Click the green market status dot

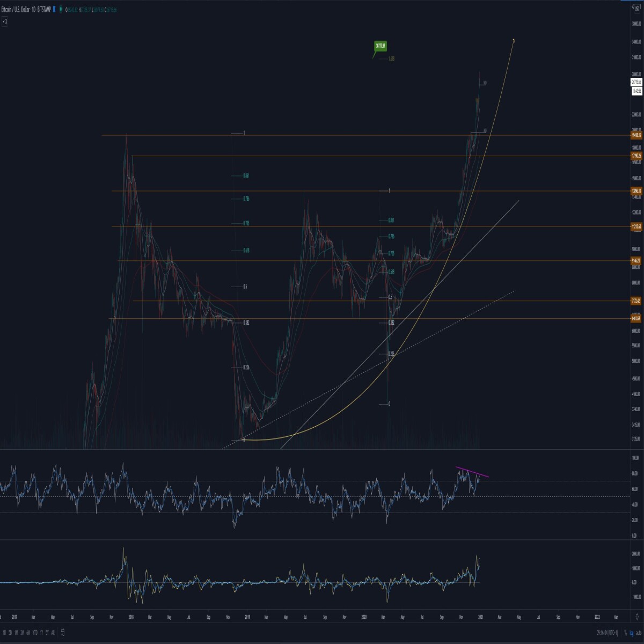point(61,10)
